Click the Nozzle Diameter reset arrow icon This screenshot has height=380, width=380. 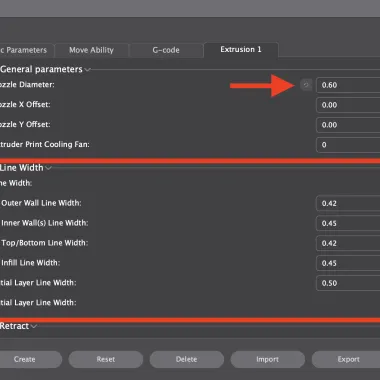click(x=306, y=85)
